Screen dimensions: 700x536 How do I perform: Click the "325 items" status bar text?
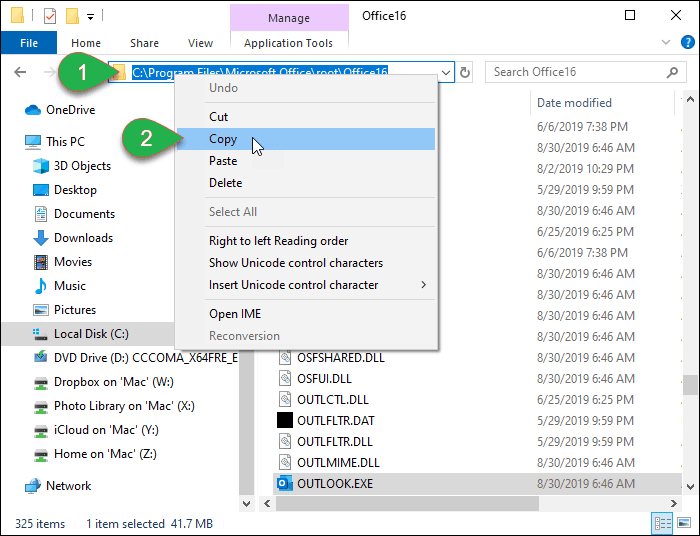pos(40,524)
